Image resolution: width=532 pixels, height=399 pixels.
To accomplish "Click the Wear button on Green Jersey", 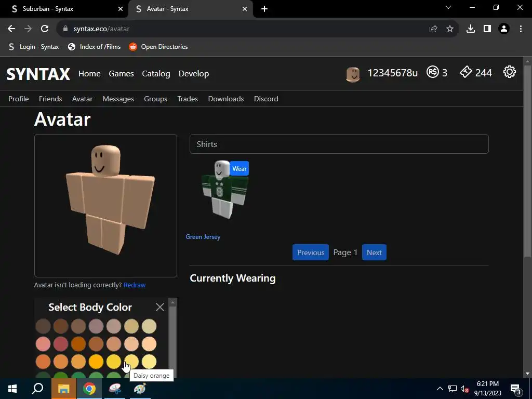I will [x=239, y=169].
